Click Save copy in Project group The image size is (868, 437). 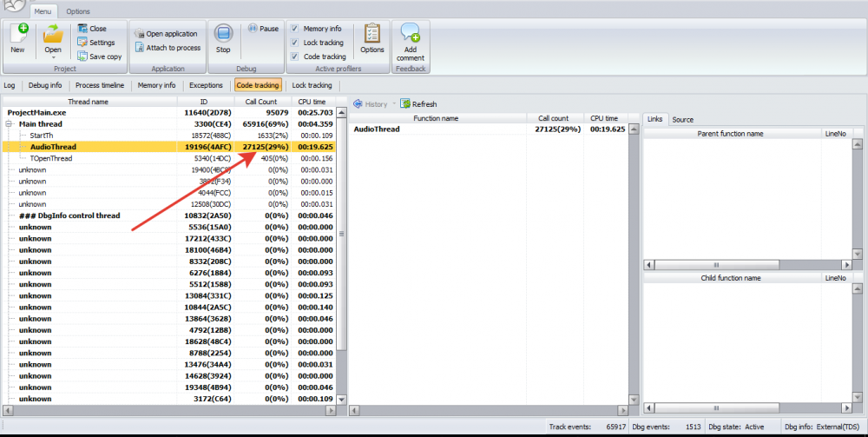point(100,56)
